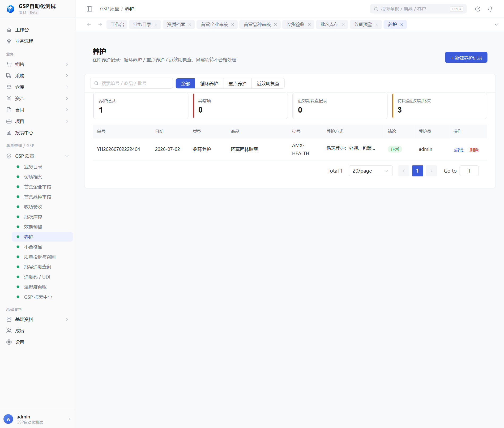Expand the 资金 menu
504x428 pixels.
click(38, 99)
